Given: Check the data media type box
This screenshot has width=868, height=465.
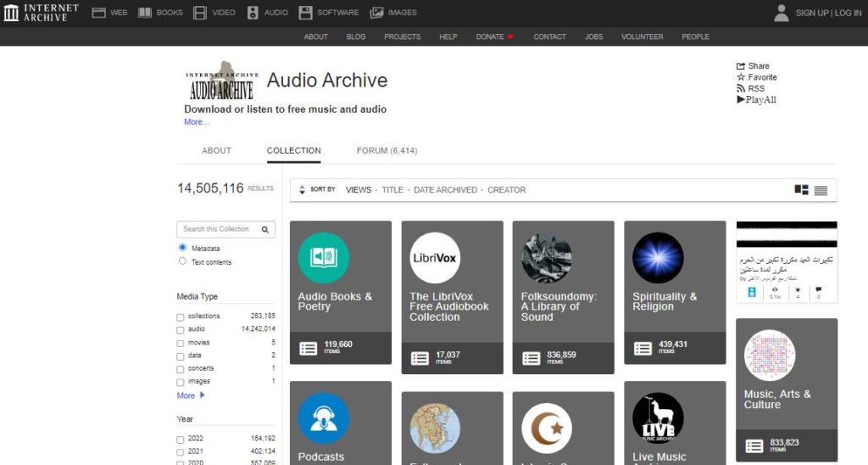Looking at the screenshot, I should coord(180,356).
